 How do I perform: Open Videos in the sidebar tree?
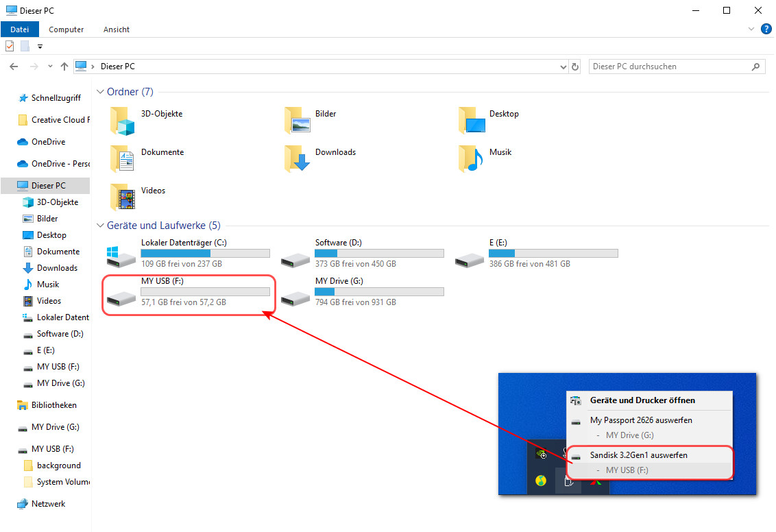click(42, 300)
